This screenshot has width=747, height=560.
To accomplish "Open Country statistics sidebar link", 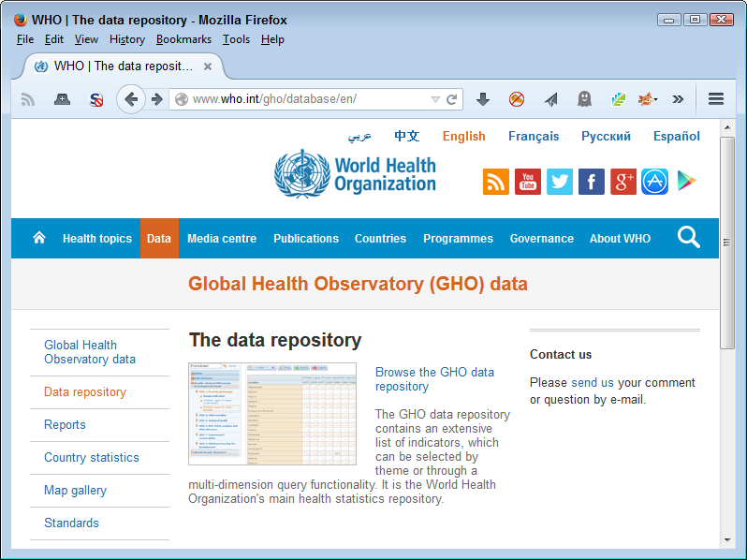I will [x=92, y=458].
